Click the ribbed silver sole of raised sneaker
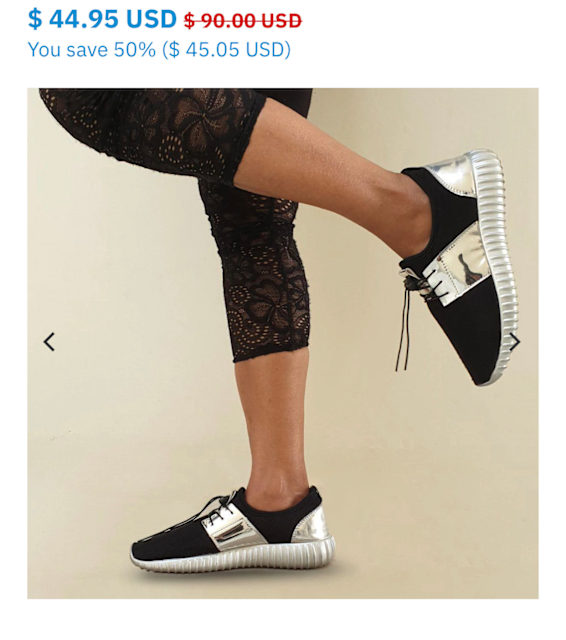 (500, 261)
